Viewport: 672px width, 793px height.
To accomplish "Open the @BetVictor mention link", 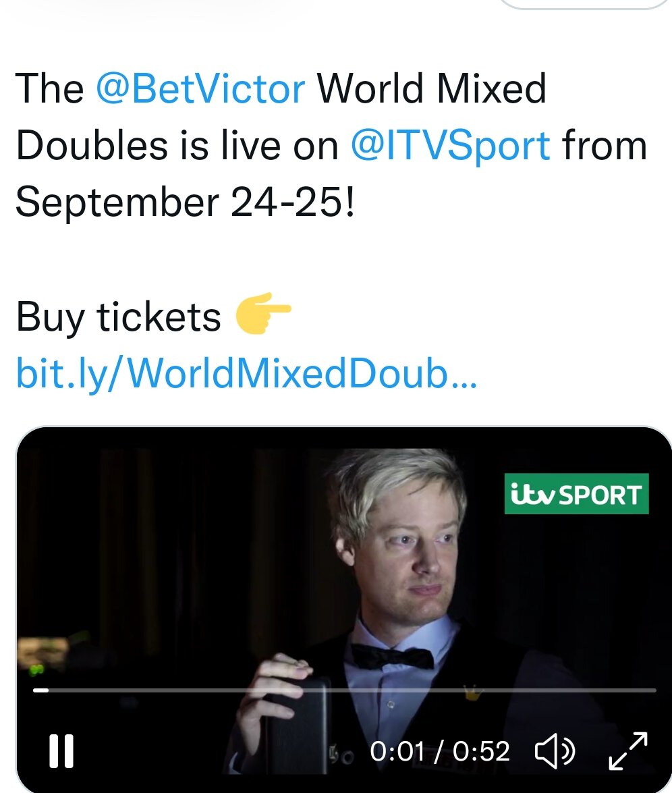I will 200,88.
